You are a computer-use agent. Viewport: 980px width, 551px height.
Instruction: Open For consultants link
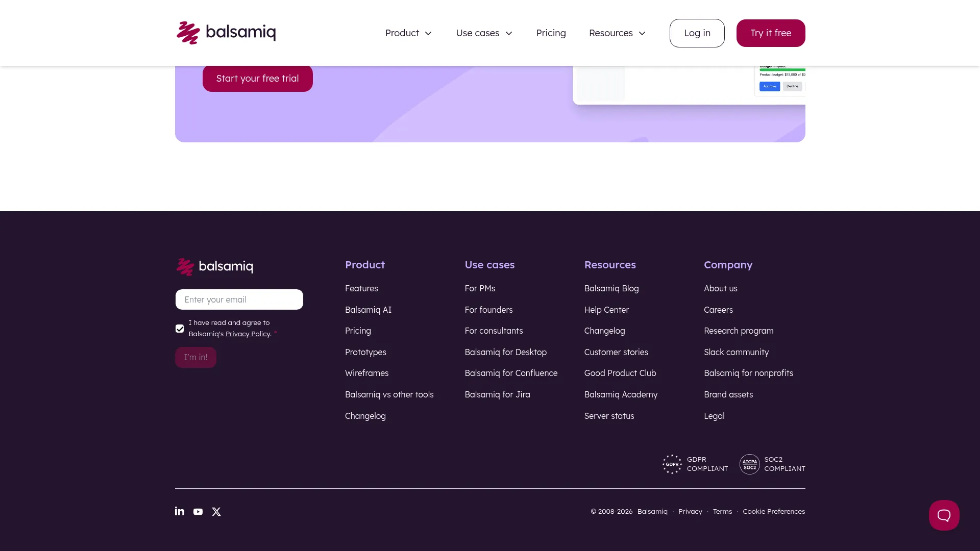[494, 331]
